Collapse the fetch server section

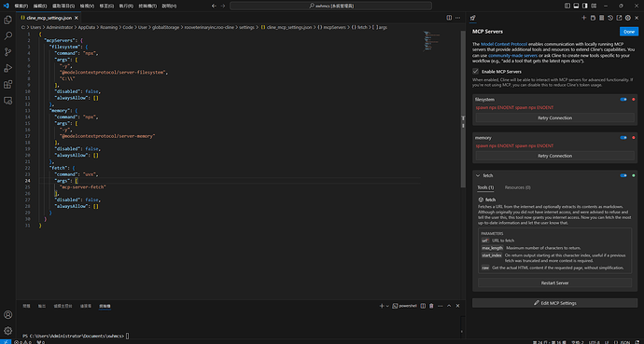pos(478,175)
